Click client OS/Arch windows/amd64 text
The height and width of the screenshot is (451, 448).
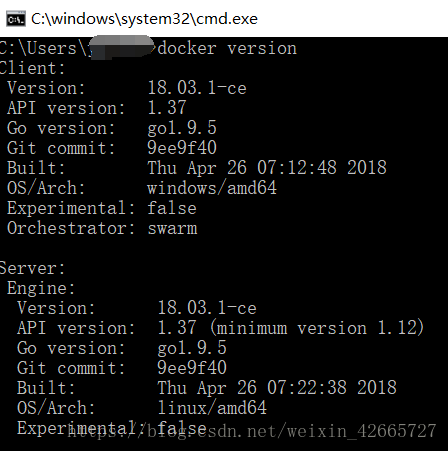click(212, 188)
